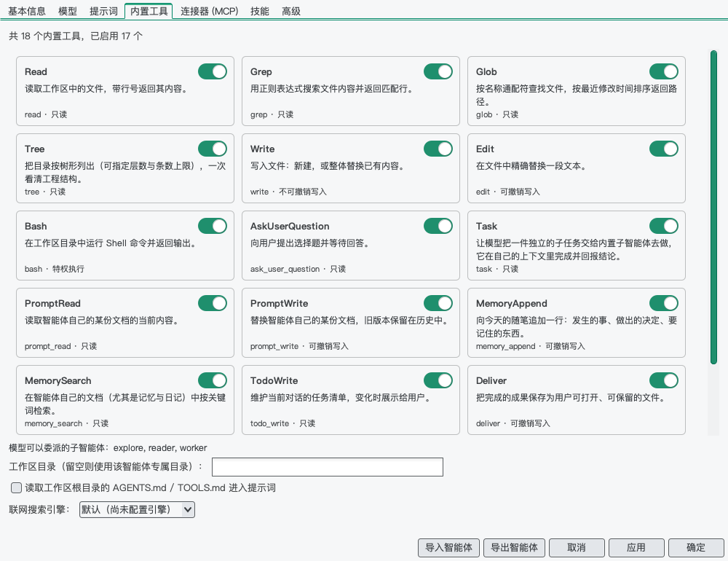The image size is (728, 561).
Task: Switch to the 技能 tab
Action: pyautogui.click(x=260, y=11)
